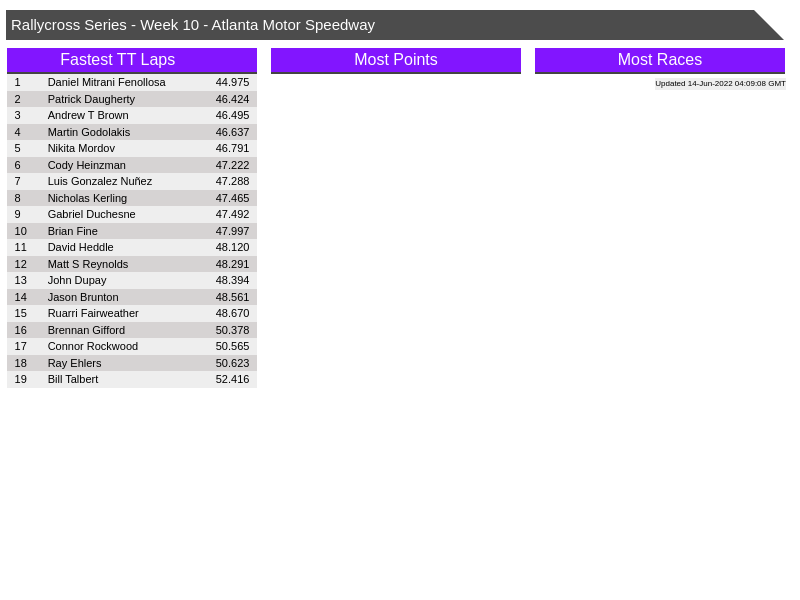Choose Nikita Mordov in the list
The width and height of the screenshot is (800, 600).
click(81, 148)
